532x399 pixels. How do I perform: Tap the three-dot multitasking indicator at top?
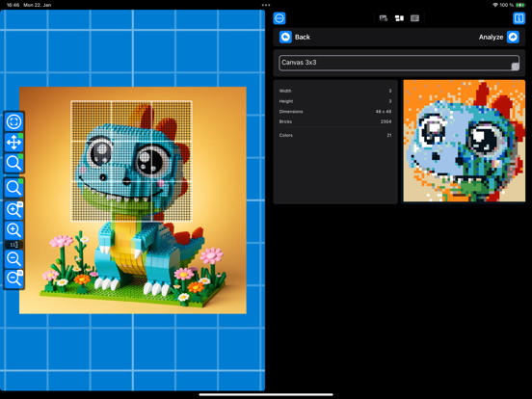[x=266, y=5]
